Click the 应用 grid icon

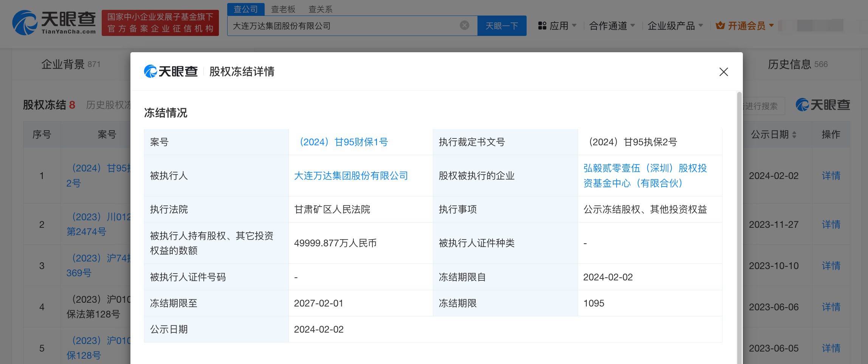(542, 26)
